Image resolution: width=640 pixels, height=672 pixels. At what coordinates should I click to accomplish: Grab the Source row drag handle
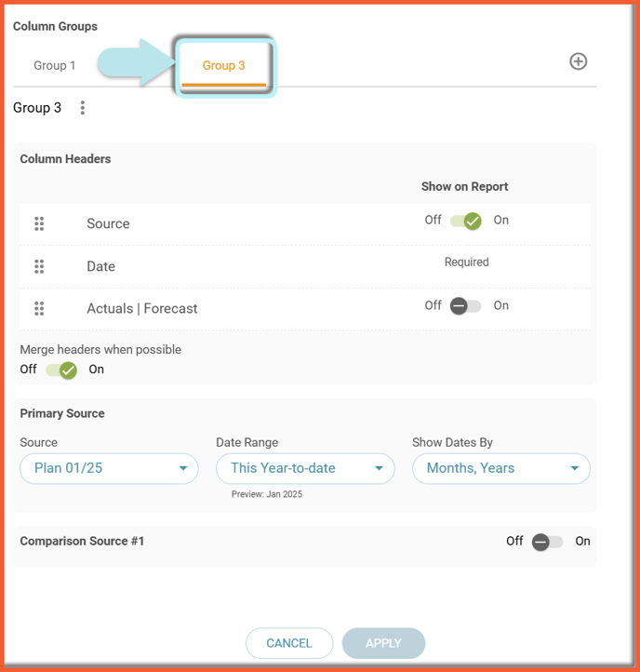click(x=39, y=223)
